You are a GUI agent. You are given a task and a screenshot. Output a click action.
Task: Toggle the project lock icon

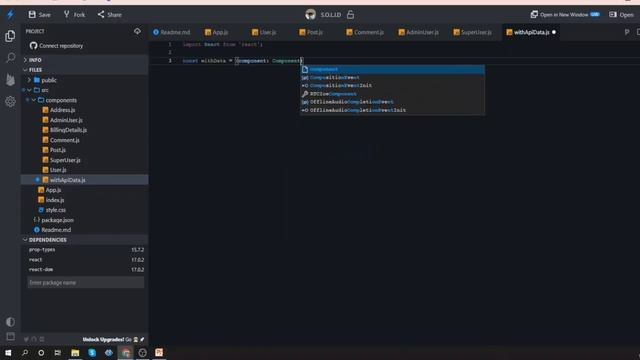tap(350, 15)
